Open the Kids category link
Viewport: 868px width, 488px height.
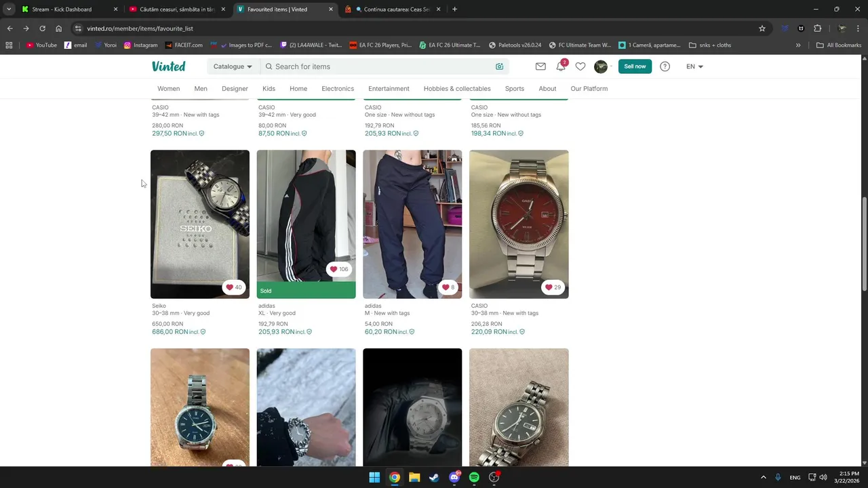(269, 89)
